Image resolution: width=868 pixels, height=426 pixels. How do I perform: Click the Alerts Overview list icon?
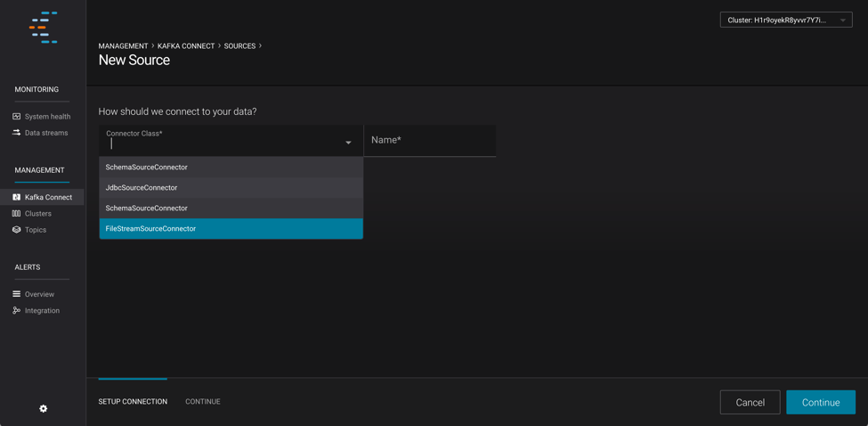click(x=17, y=294)
